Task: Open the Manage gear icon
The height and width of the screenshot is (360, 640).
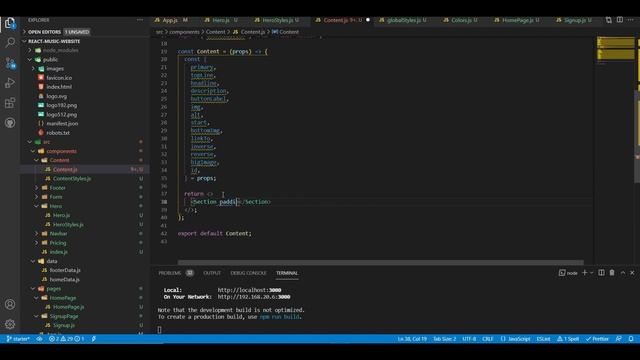Action: point(10,324)
